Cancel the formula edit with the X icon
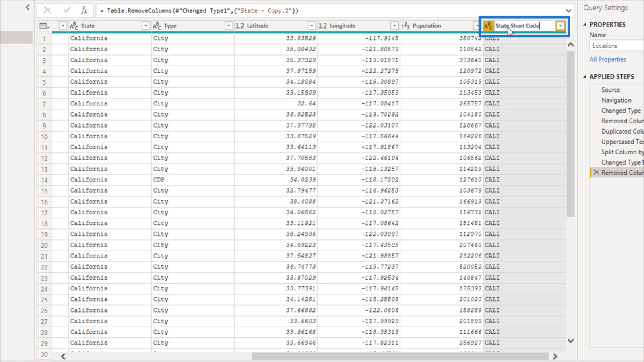Image resolution: width=644 pixels, height=362 pixels. (x=47, y=10)
